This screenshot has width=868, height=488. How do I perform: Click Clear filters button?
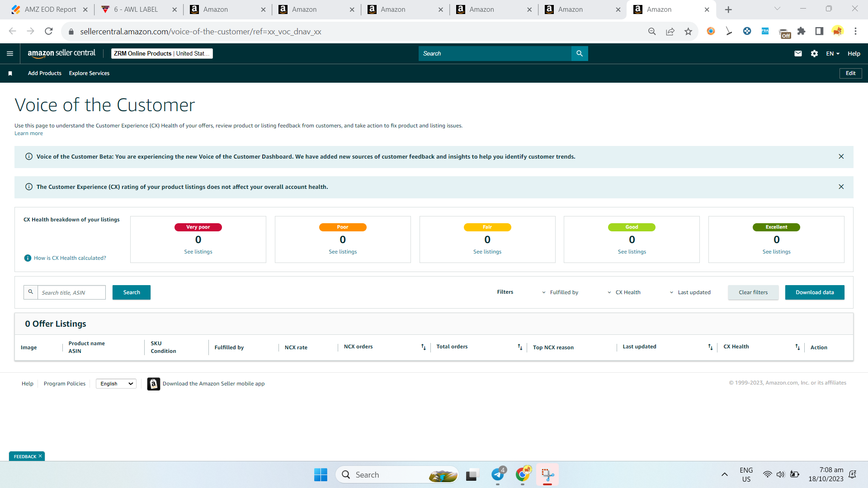[753, 292]
